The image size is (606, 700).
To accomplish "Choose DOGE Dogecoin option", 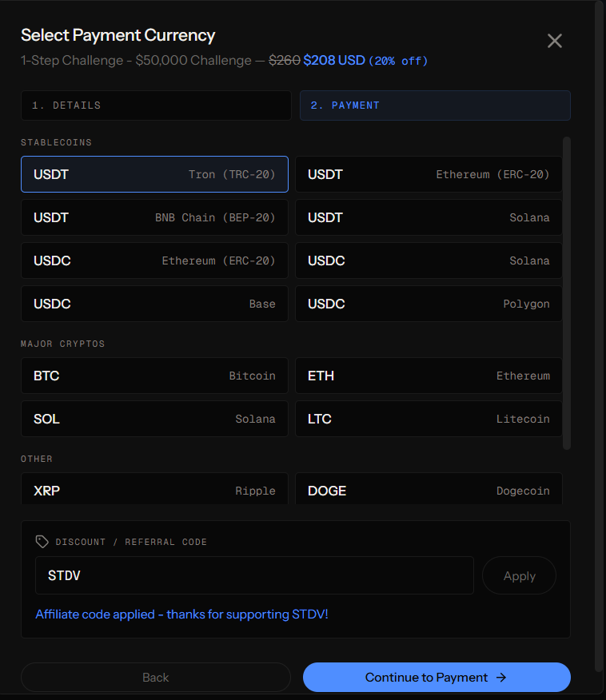I will click(x=429, y=489).
